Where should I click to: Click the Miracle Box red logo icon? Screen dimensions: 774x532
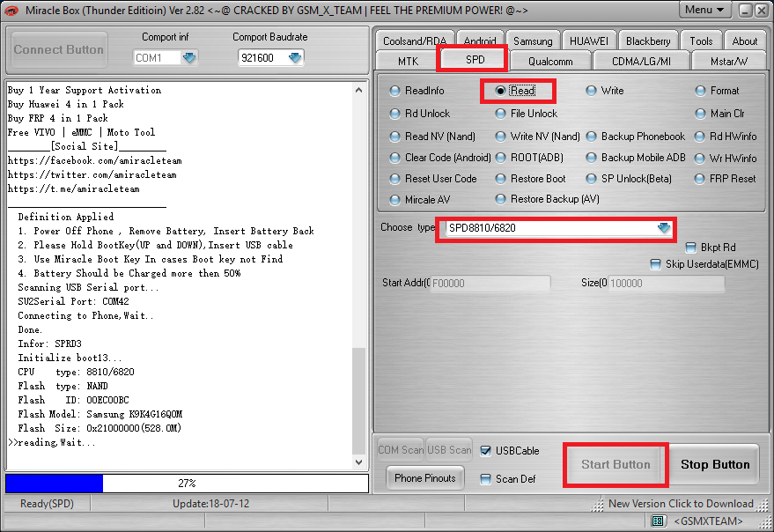[x=11, y=11]
